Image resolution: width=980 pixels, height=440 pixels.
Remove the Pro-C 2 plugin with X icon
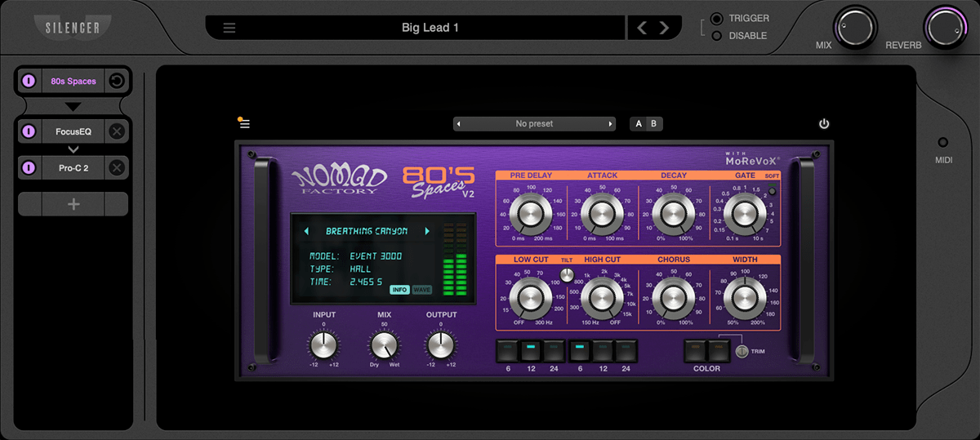(117, 168)
